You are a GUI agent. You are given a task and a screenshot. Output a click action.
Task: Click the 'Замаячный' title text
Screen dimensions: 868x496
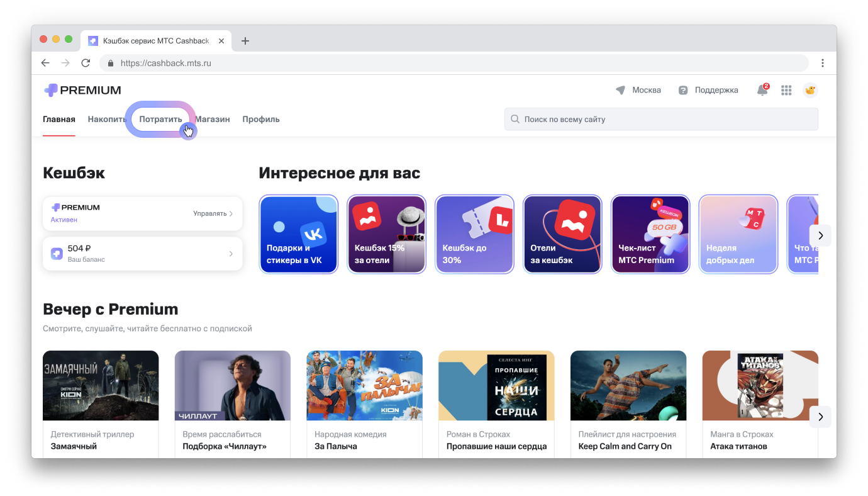(x=74, y=446)
